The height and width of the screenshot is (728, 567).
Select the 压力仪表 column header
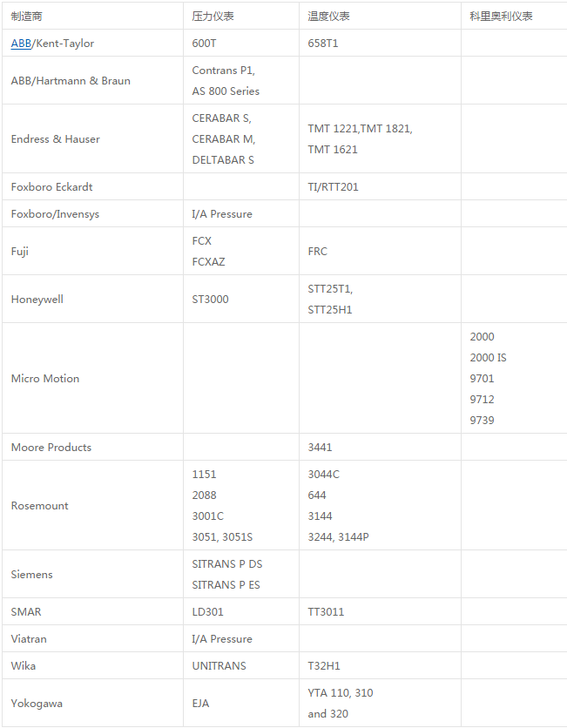coord(213,17)
